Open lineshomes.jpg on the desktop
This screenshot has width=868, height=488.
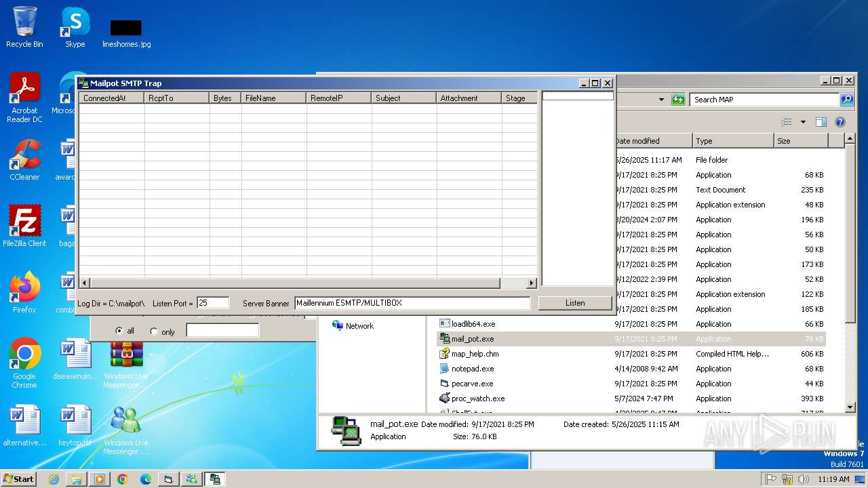126,33
